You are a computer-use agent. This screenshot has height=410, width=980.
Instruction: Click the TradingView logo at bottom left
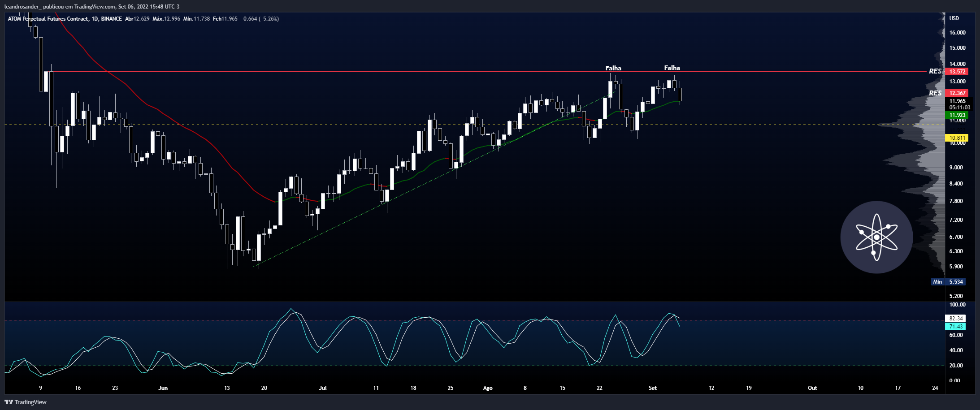tap(26, 402)
